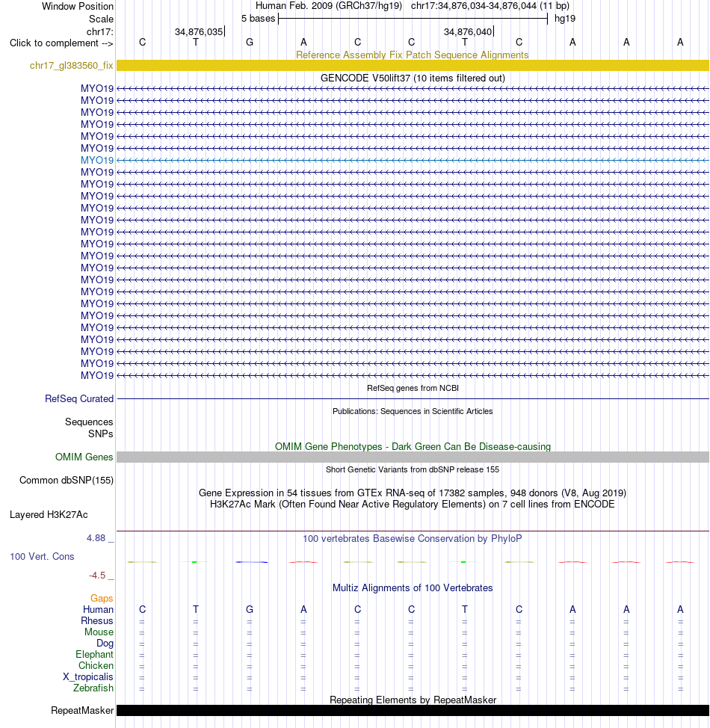Viewport: 710px width, 728px height.
Task: Click the yellow fix patch alignment bar
Action: click(413, 66)
